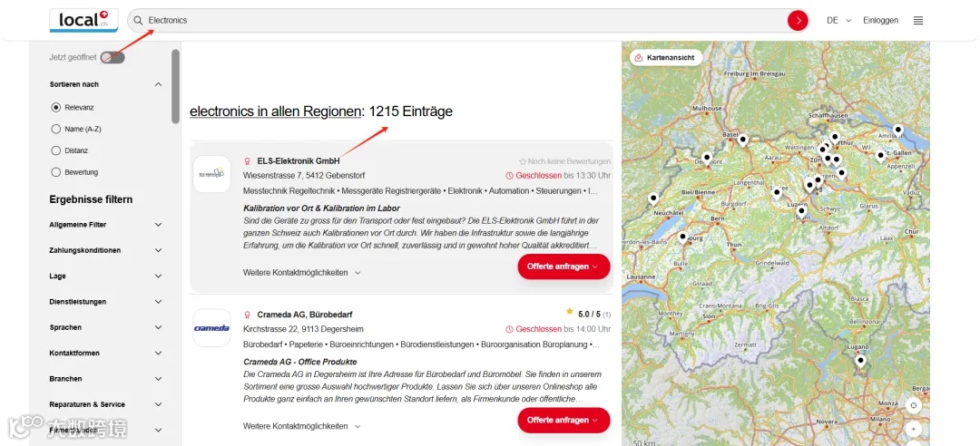Click award icon beside ELS-Elektronik GmbH name

point(248,161)
